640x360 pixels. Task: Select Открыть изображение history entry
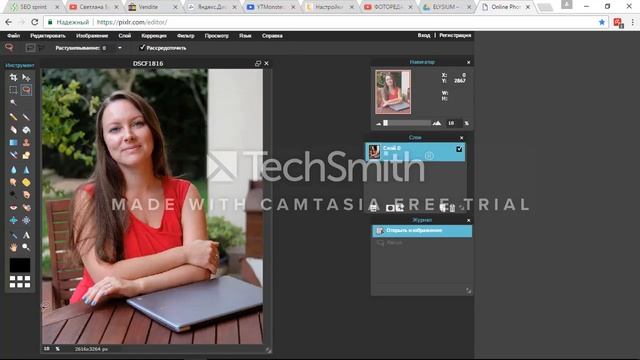click(x=422, y=231)
